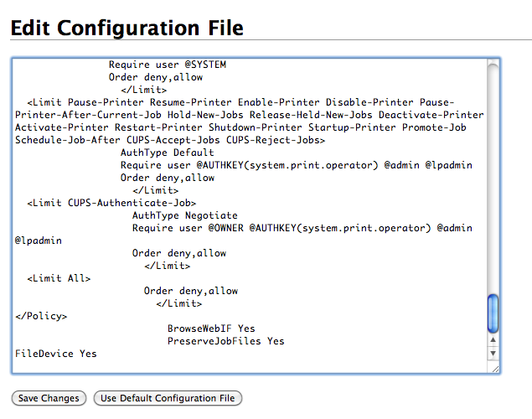Place cursor on PreserveJobFiles Yes line

[226, 341]
